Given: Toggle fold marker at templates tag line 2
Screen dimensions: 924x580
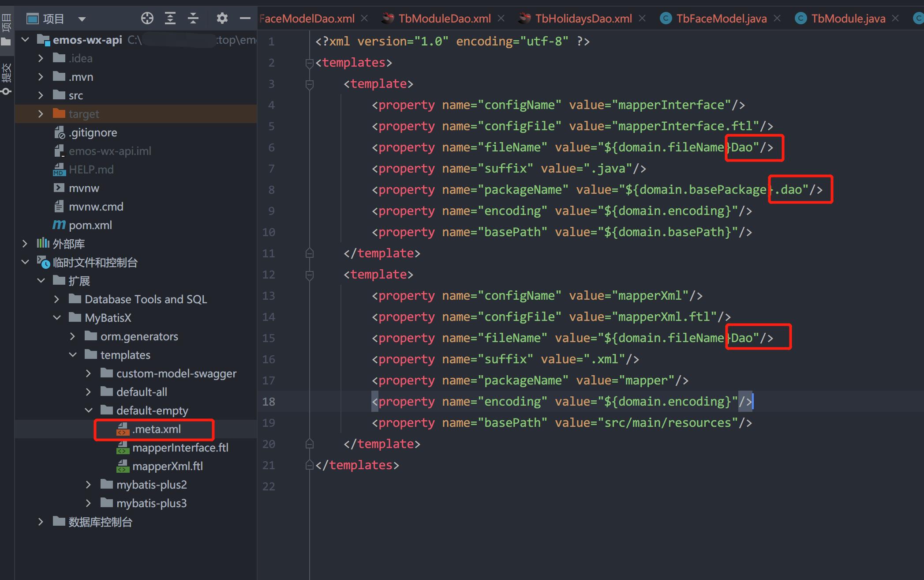Looking at the screenshot, I should point(310,63).
